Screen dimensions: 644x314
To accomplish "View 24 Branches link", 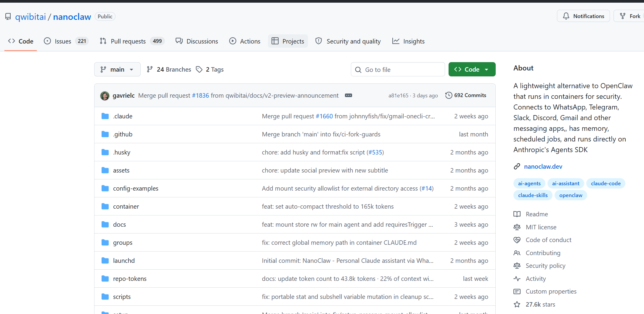I will (169, 69).
